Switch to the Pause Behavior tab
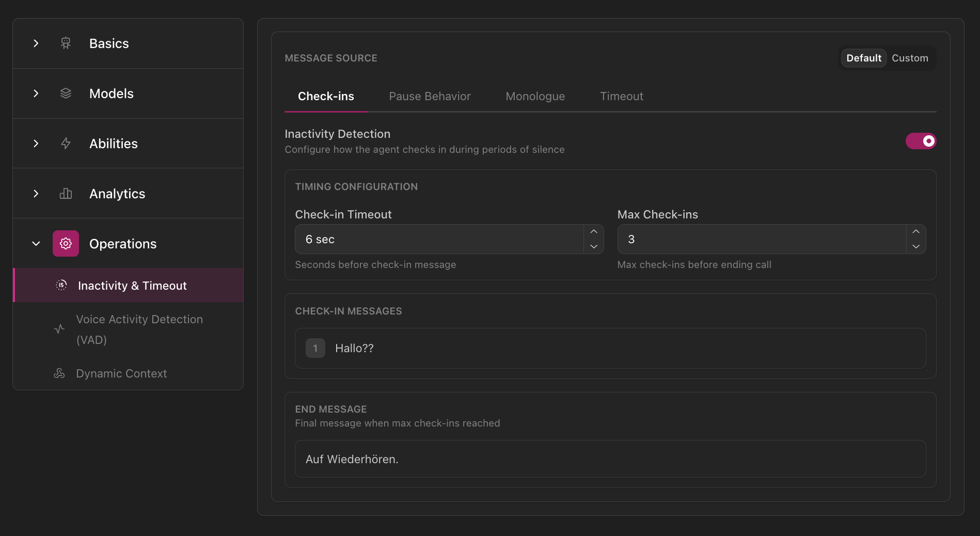Image resolution: width=980 pixels, height=536 pixels. 430,96
